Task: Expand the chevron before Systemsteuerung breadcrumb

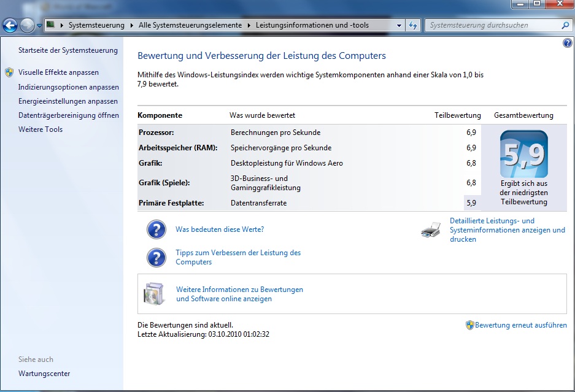Action: tap(61, 25)
